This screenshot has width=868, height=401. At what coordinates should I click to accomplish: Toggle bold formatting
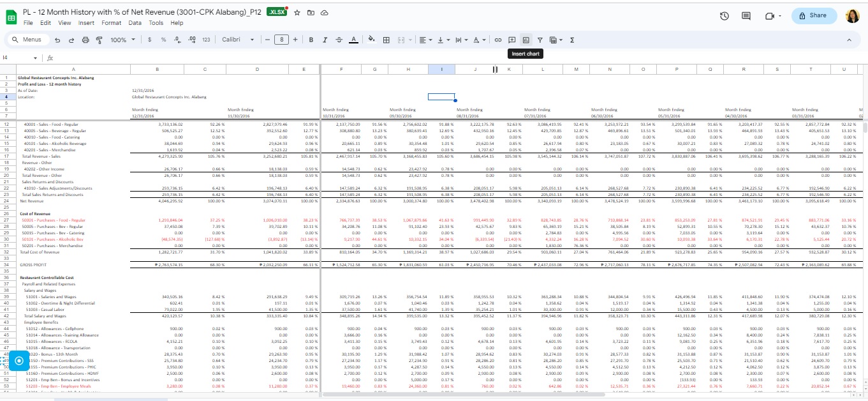pos(311,40)
